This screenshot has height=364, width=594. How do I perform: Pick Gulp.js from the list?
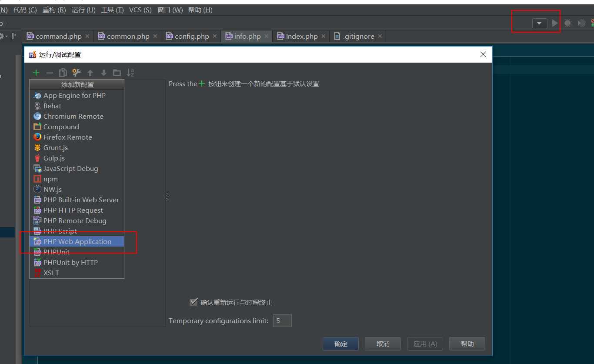[77, 158]
